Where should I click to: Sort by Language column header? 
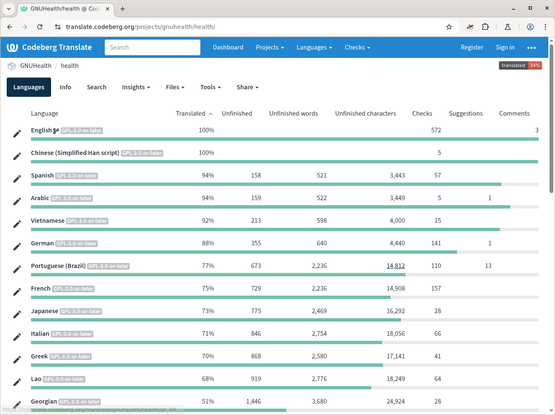pos(44,114)
